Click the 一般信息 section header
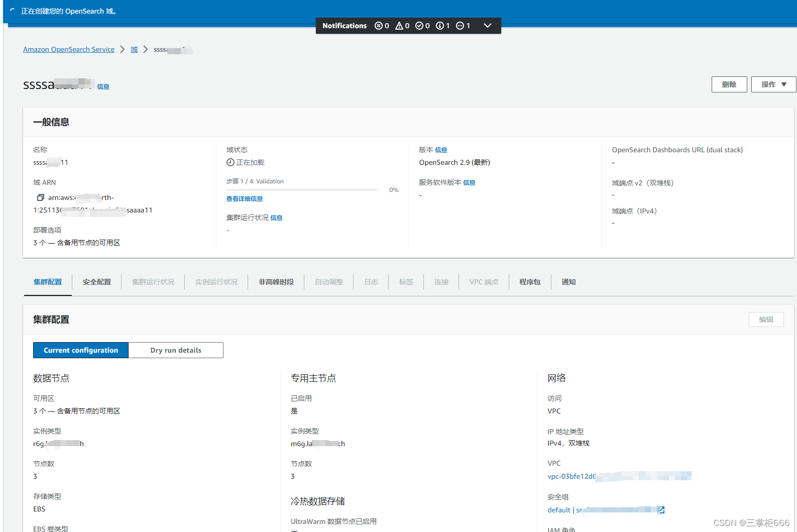The width and height of the screenshot is (797, 532). coord(51,122)
